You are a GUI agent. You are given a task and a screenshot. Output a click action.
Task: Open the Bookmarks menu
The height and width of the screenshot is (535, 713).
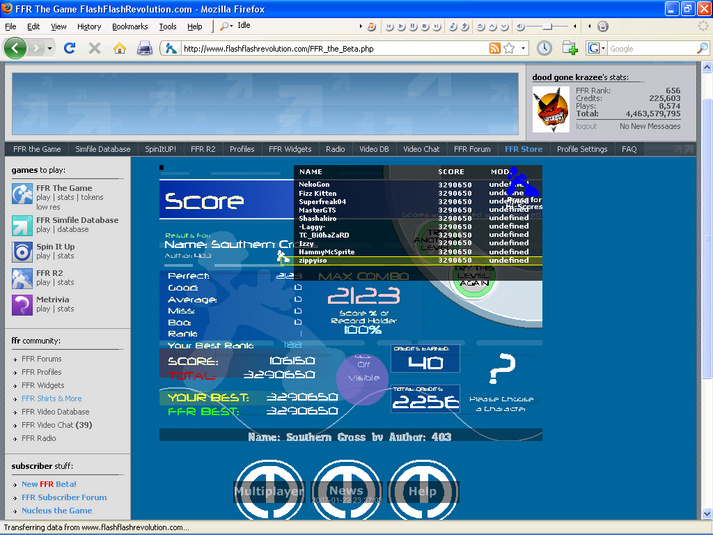[x=130, y=27]
